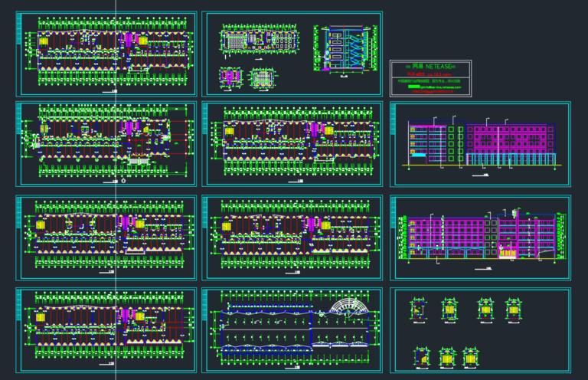The image size is (588, 380).
Task: Click the green netease.com email line
Action: [435, 87]
